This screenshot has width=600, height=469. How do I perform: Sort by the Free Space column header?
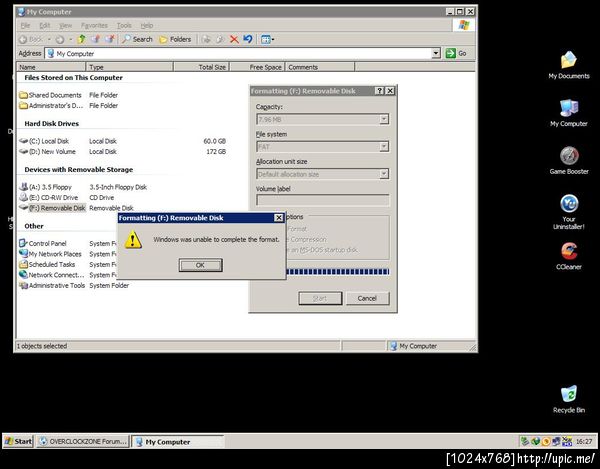(257, 67)
